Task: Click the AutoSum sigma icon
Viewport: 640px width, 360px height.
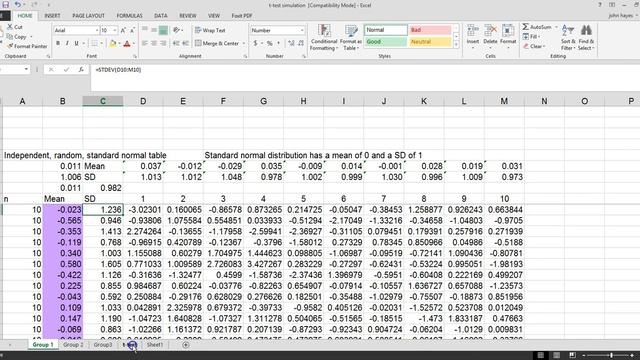Action: coord(526,27)
